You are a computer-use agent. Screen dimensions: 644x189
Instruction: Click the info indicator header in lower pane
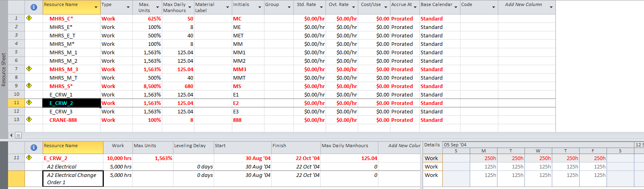pyautogui.click(x=34, y=148)
